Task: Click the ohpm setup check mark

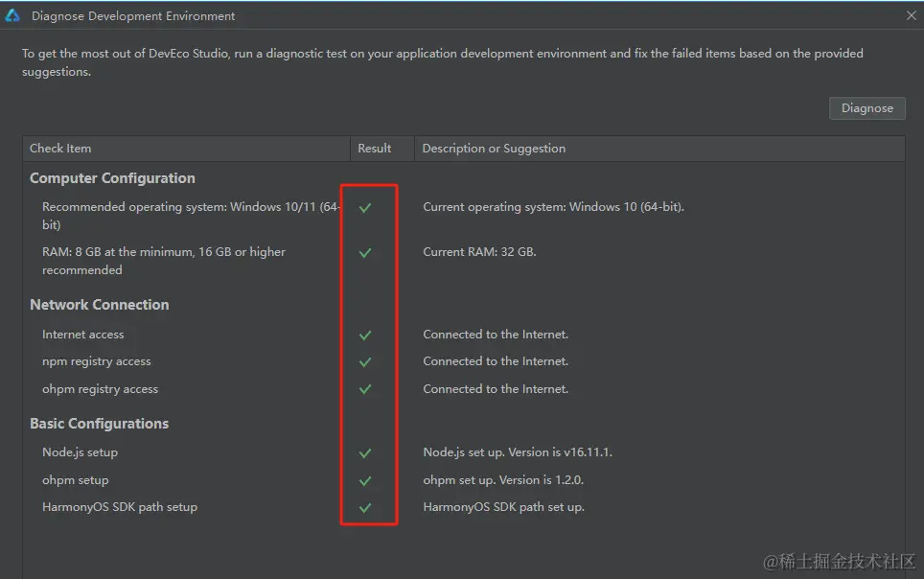Action: (x=365, y=480)
